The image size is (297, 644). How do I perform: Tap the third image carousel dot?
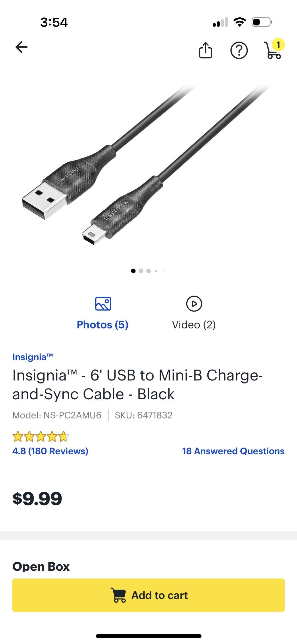pos(148,271)
